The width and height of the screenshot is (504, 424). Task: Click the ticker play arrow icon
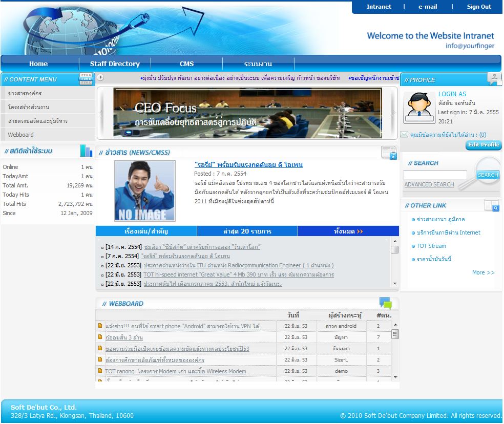click(x=100, y=77)
